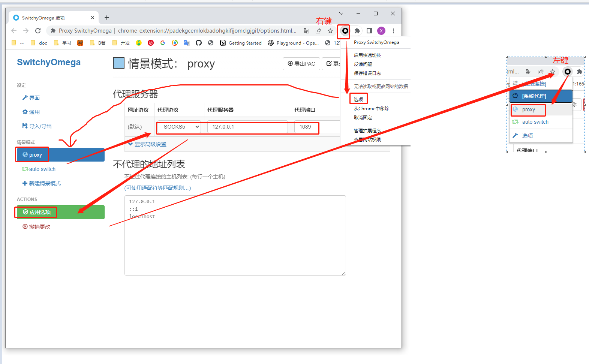
Task: Open the Chrome extensions puzzle icon
Action: pos(357,31)
